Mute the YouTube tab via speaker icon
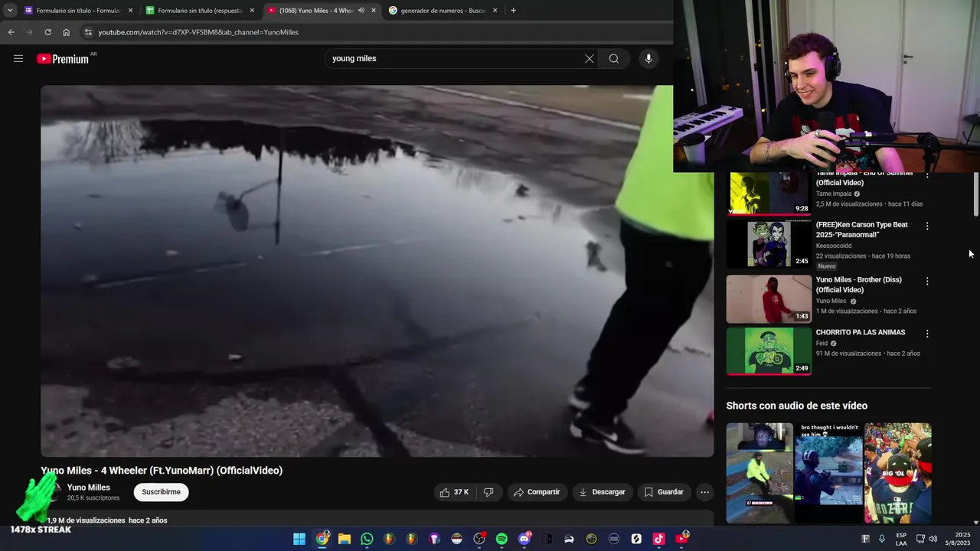Image resolution: width=980 pixels, height=551 pixels. point(361,11)
